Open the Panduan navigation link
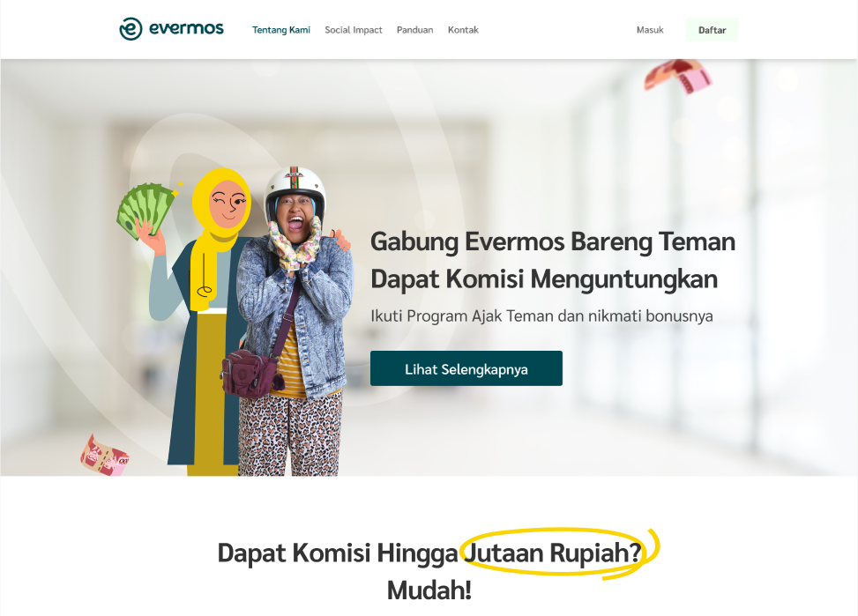 (x=414, y=30)
